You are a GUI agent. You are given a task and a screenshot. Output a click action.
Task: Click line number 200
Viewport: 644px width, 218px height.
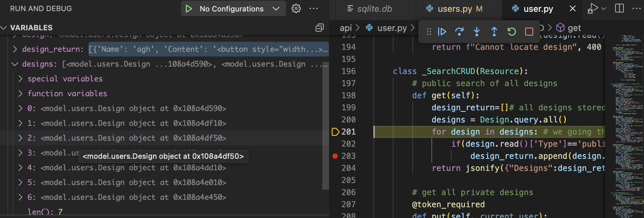coord(349,120)
